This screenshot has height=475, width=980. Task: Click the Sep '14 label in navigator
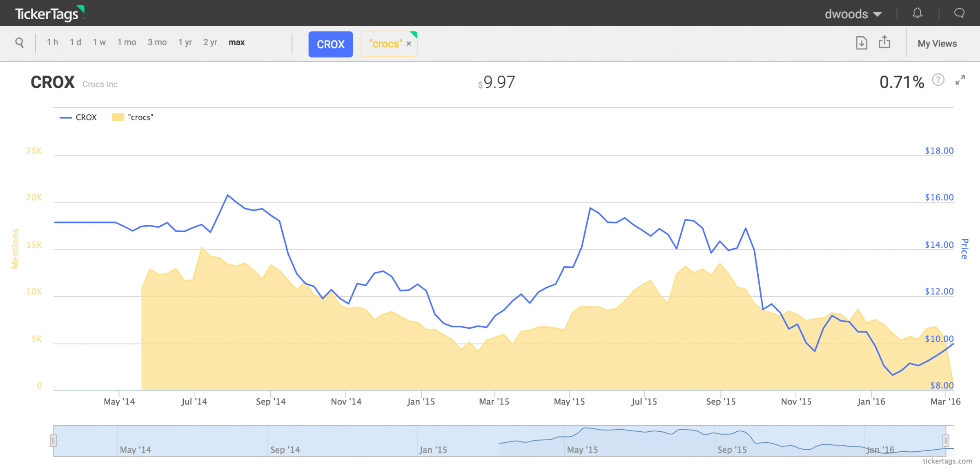(285, 450)
